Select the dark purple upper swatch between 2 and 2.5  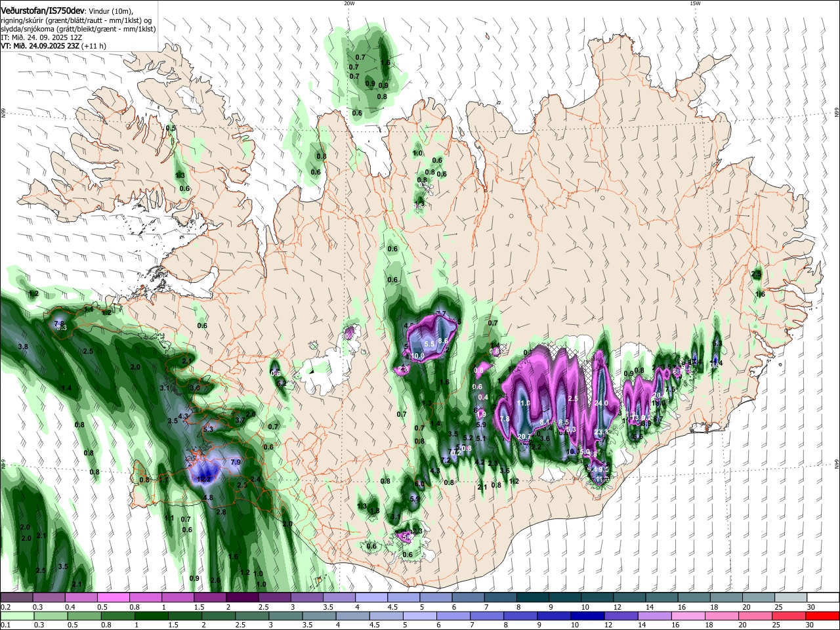click(242, 598)
